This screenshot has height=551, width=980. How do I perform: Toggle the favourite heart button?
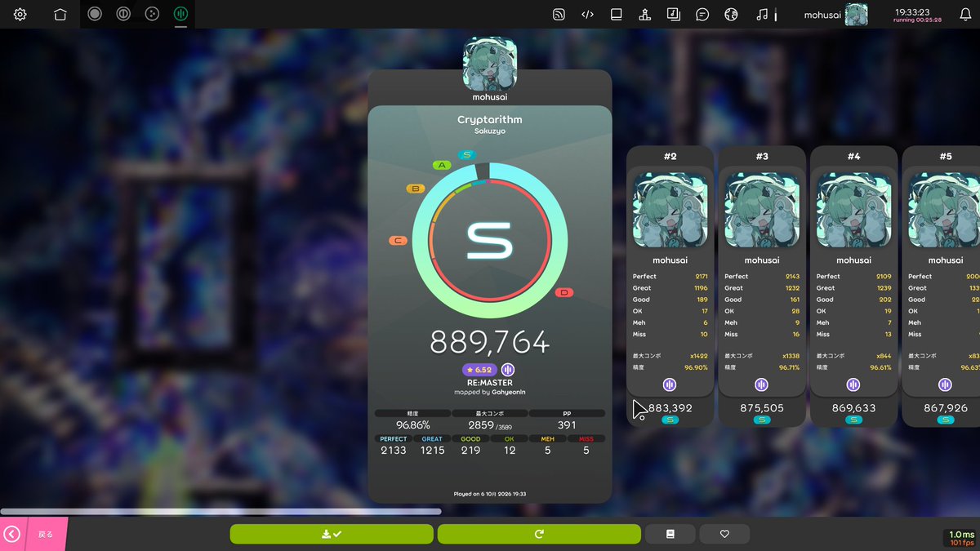(x=724, y=534)
